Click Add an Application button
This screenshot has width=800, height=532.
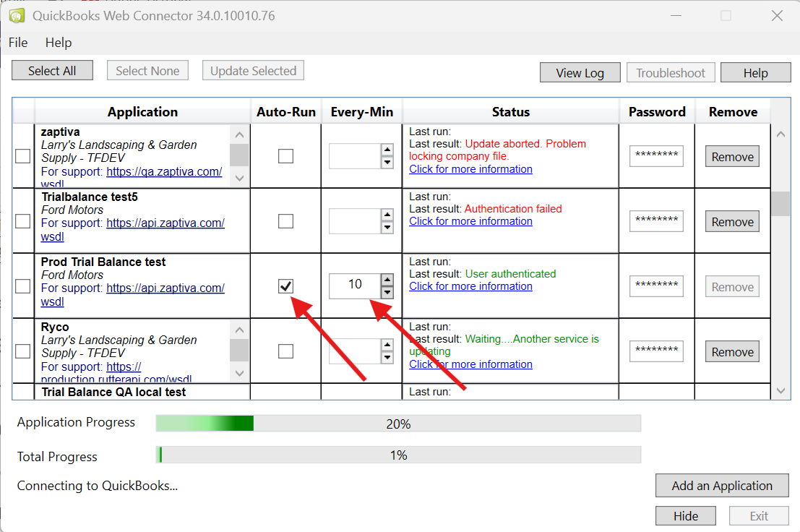[721, 486]
